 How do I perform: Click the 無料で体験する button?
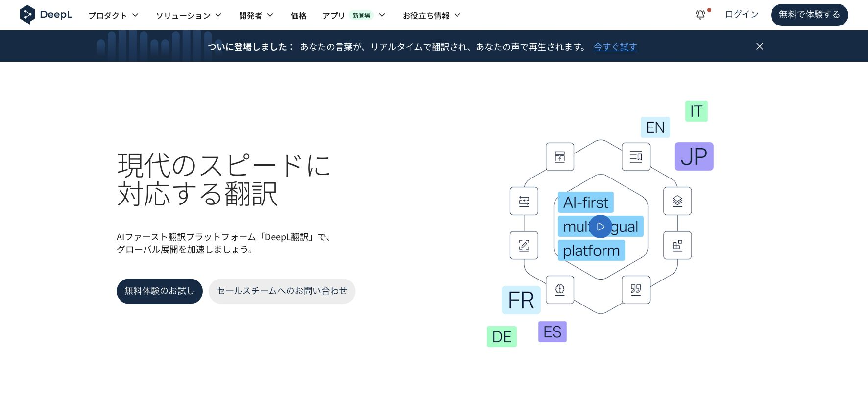[809, 15]
